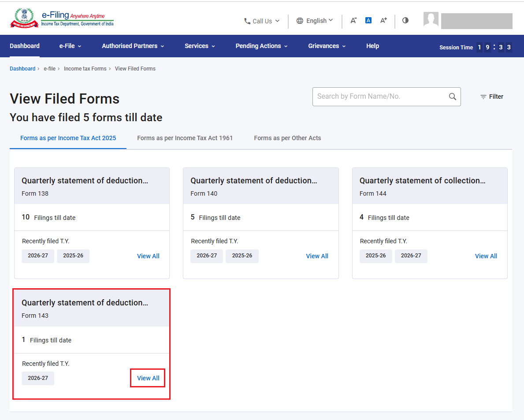
Task: Switch to Income Tax Act 1961 tab
Action: [x=185, y=138]
